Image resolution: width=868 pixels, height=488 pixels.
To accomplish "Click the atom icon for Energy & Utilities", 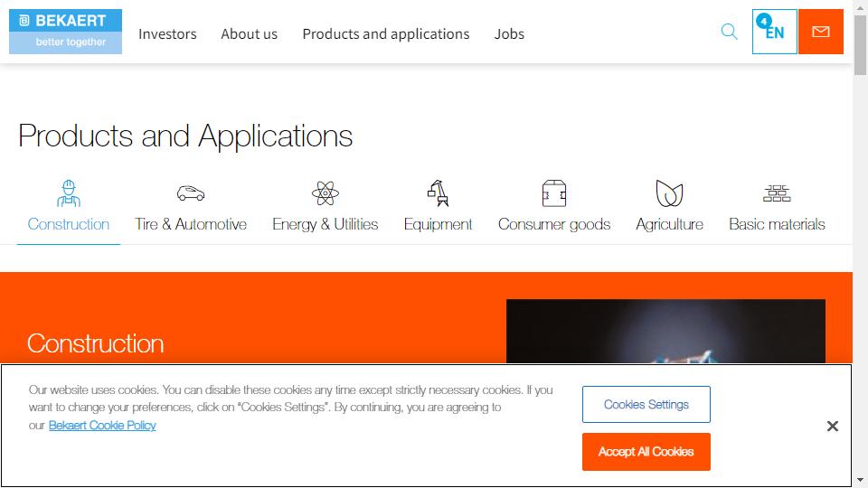I will (325, 193).
